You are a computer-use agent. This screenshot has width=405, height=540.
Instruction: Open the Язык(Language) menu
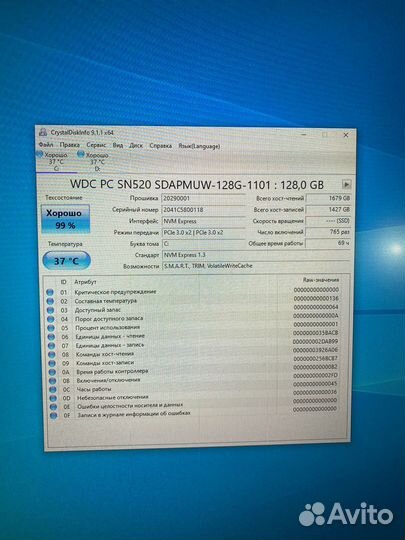coord(199,146)
